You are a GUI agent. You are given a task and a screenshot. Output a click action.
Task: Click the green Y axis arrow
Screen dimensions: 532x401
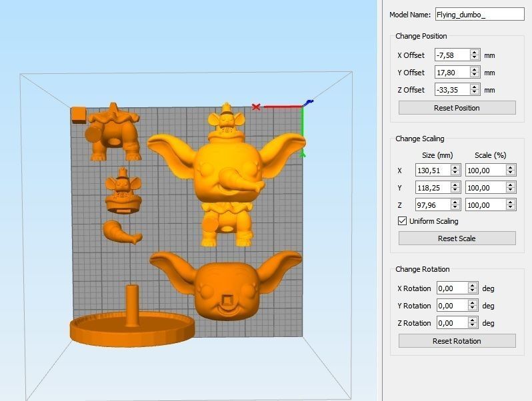point(303,132)
